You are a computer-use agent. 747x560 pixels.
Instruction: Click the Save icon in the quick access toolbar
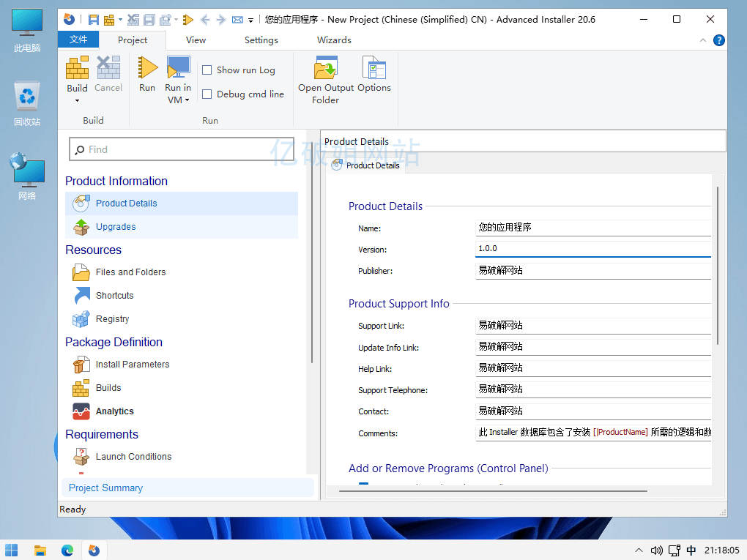93,20
